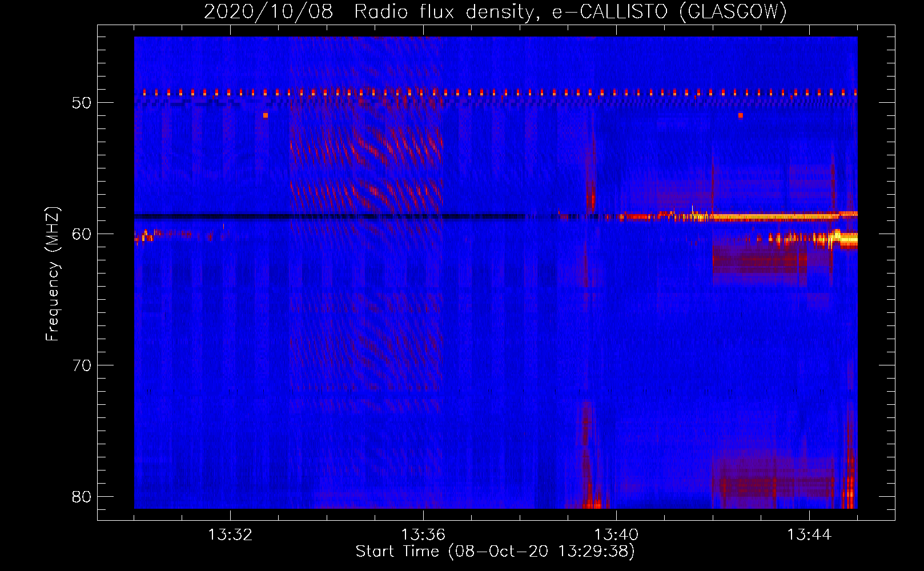The width and height of the screenshot is (924, 571).
Task: Click the 'Start Time (08-Oct-20 13:29:38)' axis label
Action: (495, 552)
